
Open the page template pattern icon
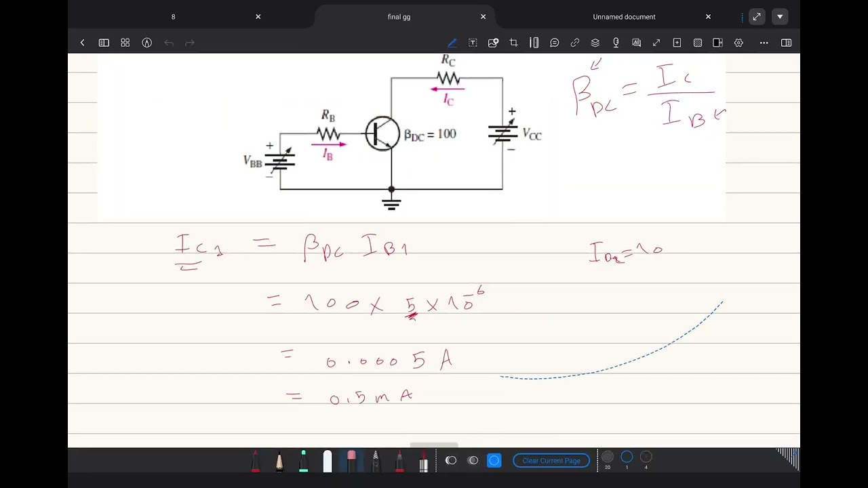[x=697, y=43]
